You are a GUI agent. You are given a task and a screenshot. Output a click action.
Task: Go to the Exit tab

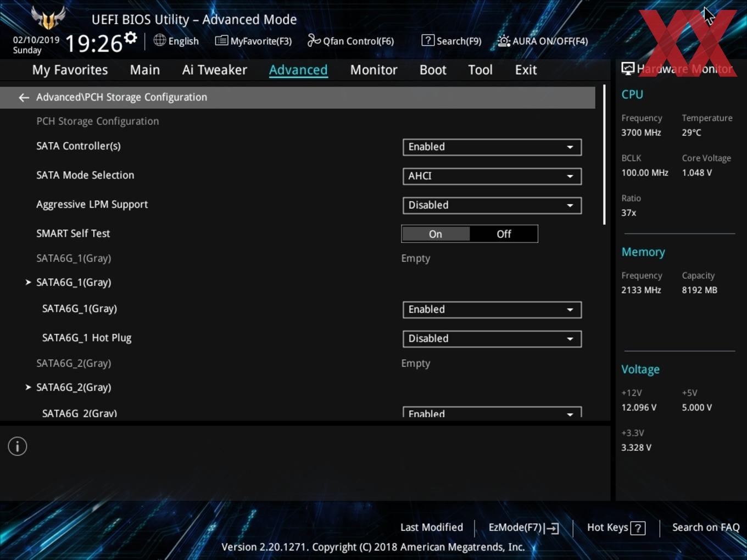526,70
